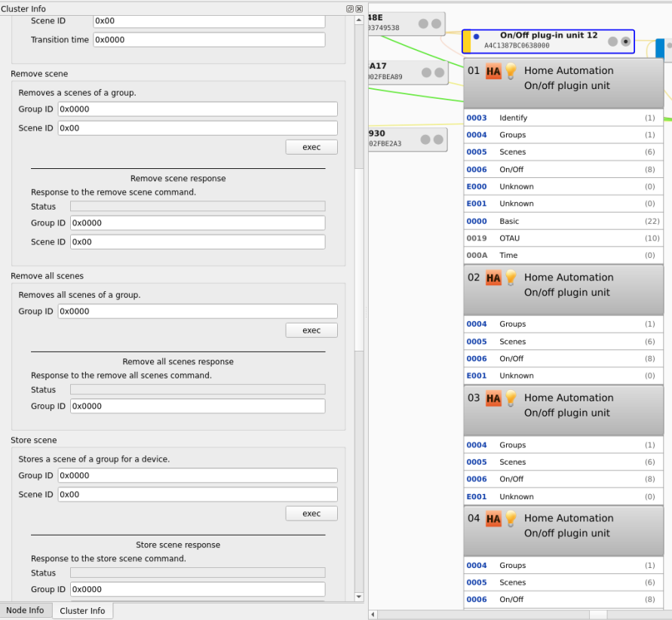The width and height of the screenshot is (672, 620).
Task: Click scrollbar up arrow in Cluster Info
Action: (359, 20)
